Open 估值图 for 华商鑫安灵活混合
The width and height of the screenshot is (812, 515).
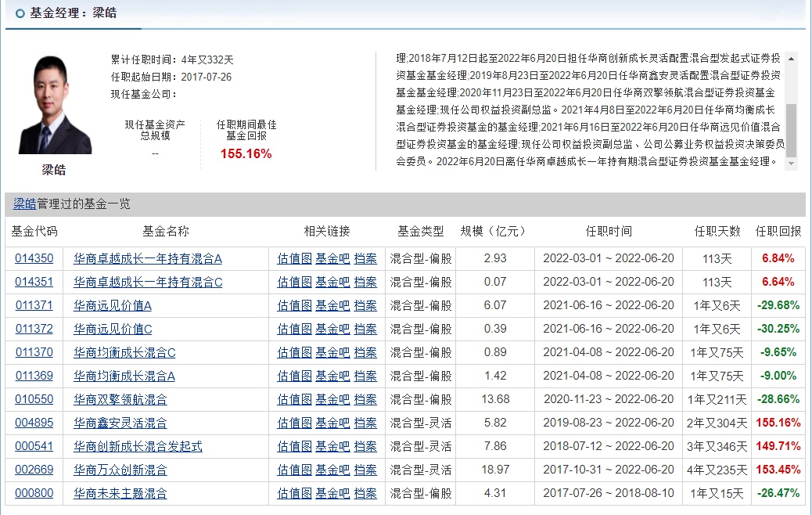click(x=294, y=423)
